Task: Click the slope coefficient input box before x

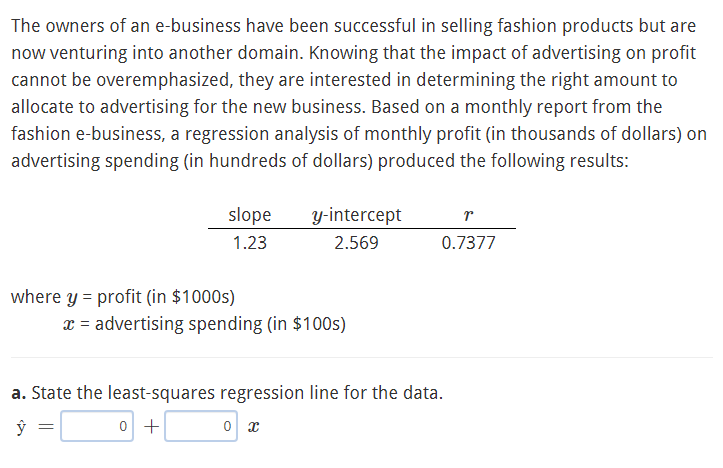Action: pyautogui.click(x=201, y=426)
